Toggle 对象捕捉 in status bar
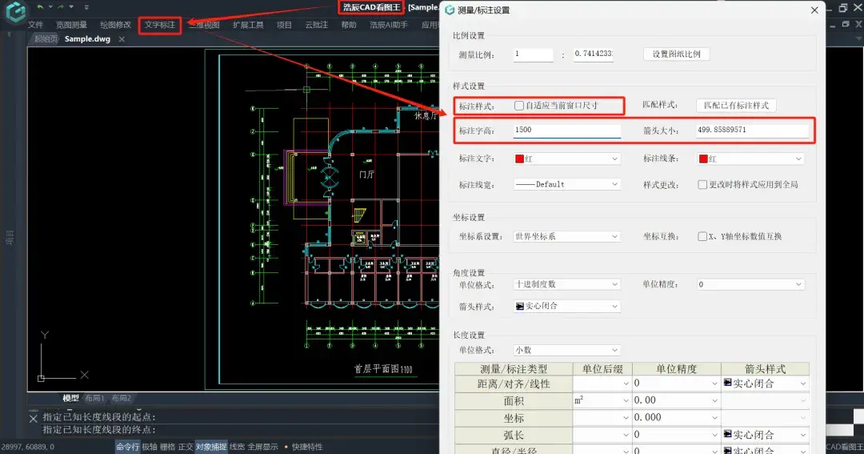Image resolution: width=864 pixels, height=454 pixels. (x=211, y=447)
